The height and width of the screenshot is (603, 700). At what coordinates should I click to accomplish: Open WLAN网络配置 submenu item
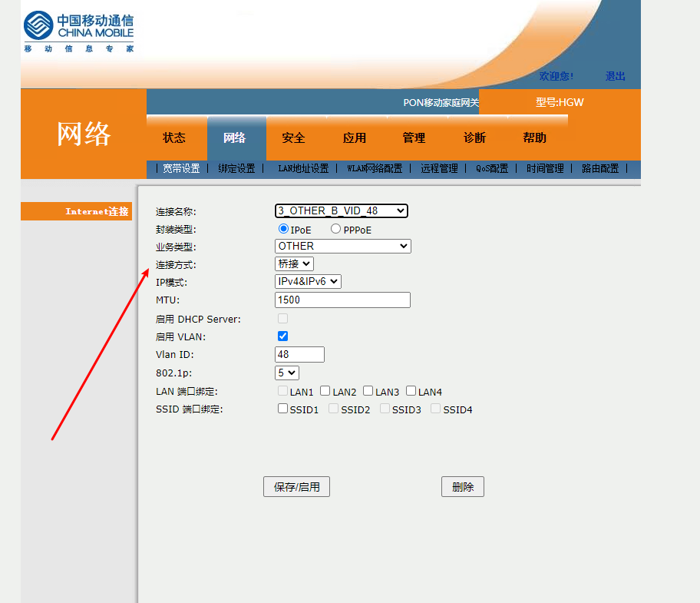click(375, 169)
